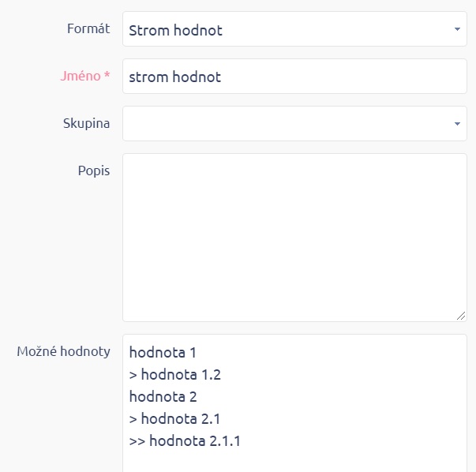Click empty space below last Možné hodnoty line

coord(294,461)
